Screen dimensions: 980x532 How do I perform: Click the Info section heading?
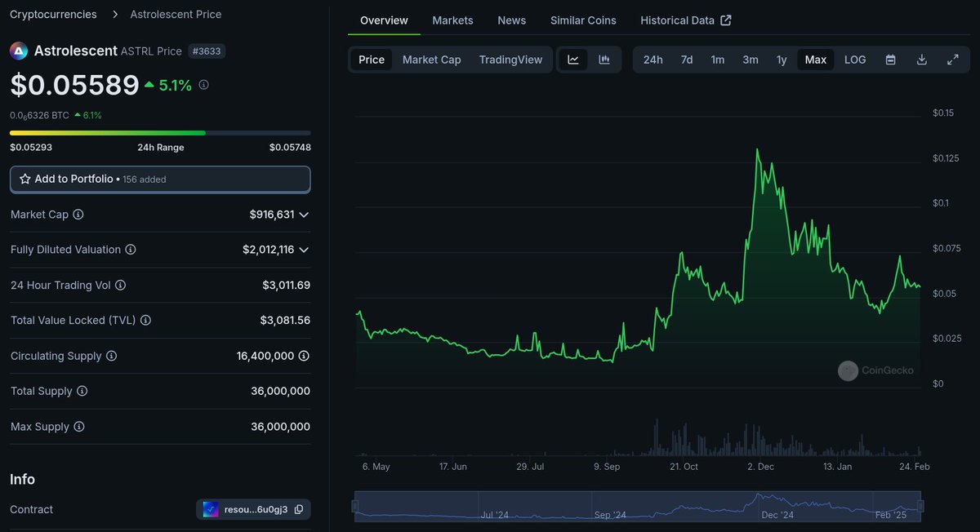[22, 479]
